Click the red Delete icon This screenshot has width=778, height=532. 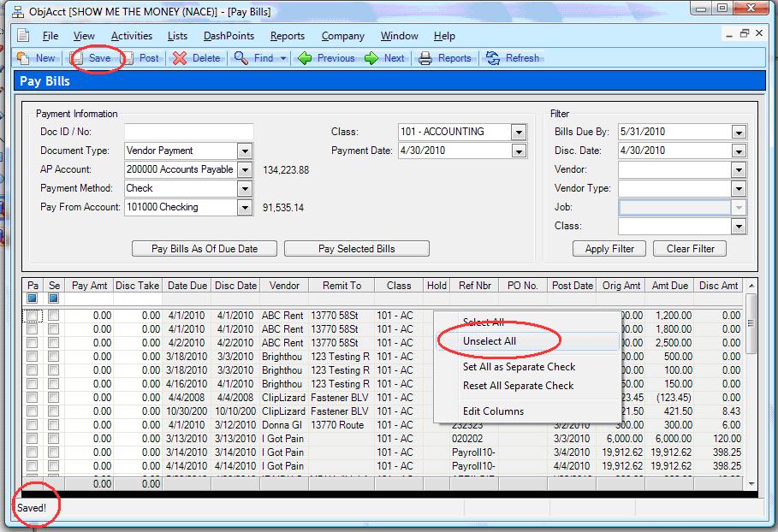tap(180, 58)
